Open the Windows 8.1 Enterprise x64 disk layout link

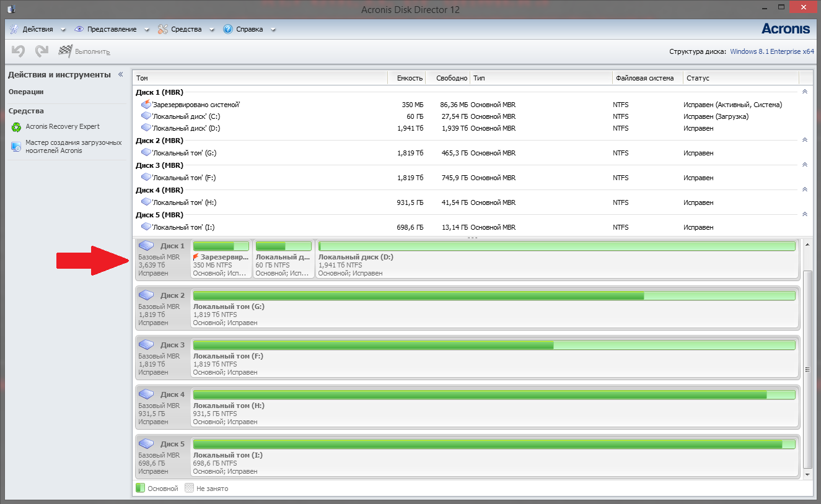tap(772, 51)
